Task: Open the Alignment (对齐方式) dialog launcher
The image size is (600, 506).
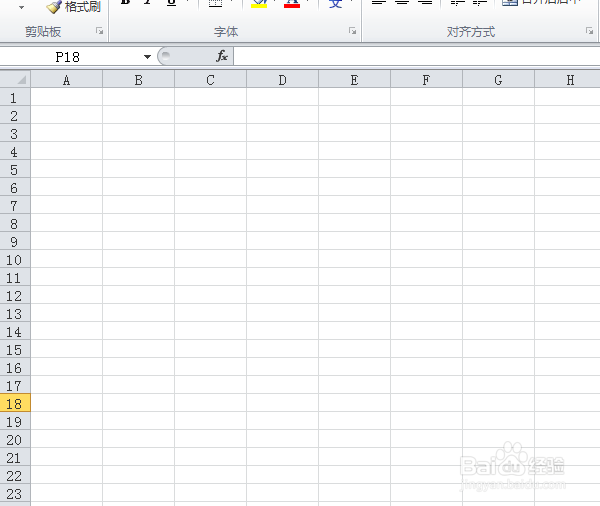Action: click(589, 31)
